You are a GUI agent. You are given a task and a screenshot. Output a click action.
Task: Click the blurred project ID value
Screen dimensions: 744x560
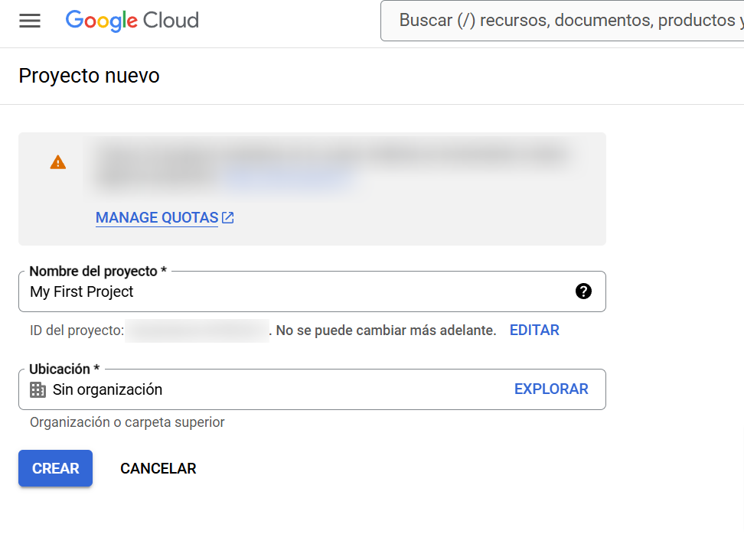pos(197,330)
